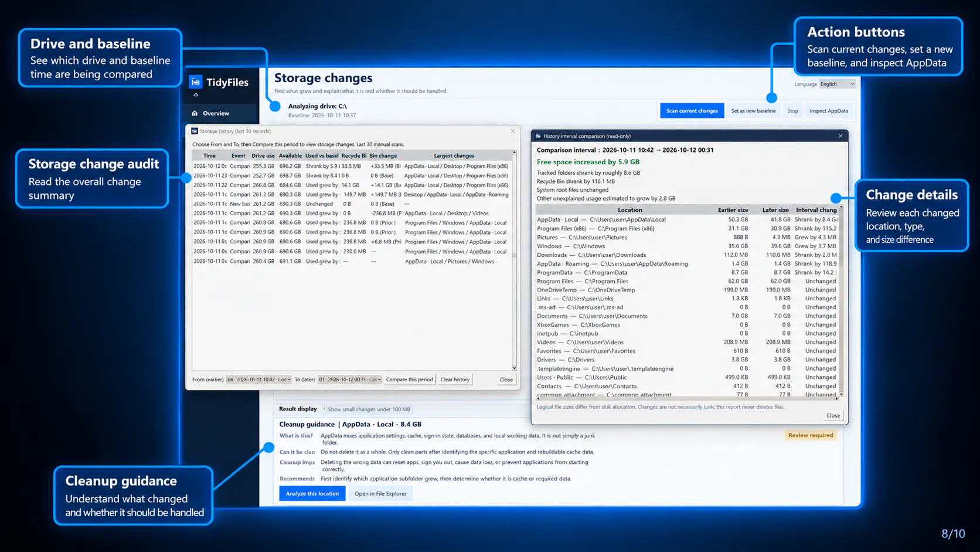980x552 pixels.
Task: Click the home icon beside Overview
Action: [x=195, y=113]
